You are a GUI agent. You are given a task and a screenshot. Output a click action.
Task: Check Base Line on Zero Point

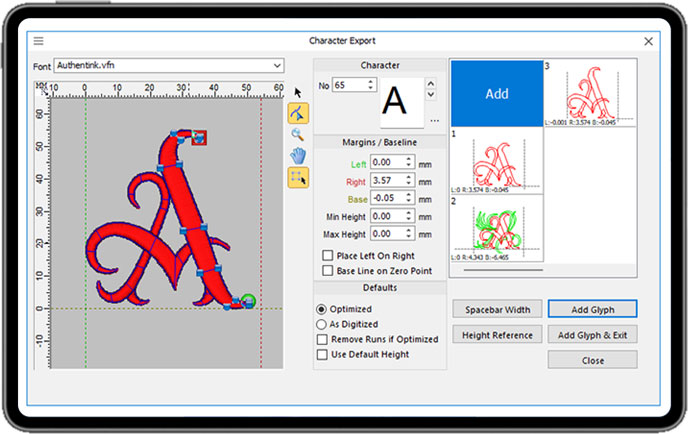tap(325, 270)
